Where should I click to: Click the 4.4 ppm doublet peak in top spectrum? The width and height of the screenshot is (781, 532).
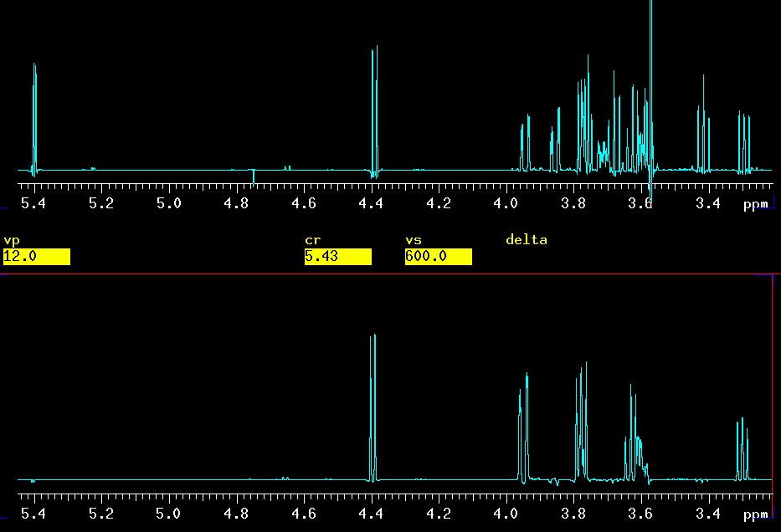coord(374,112)
